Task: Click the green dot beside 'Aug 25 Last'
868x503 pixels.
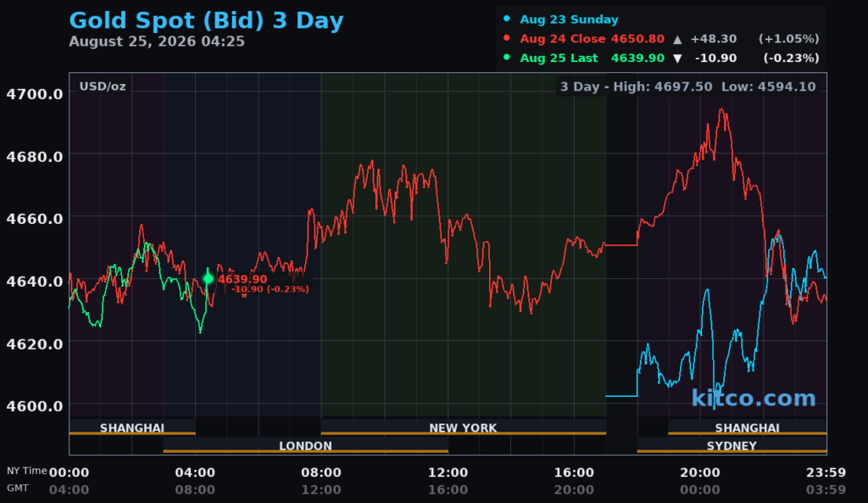Action: point(507,57)
